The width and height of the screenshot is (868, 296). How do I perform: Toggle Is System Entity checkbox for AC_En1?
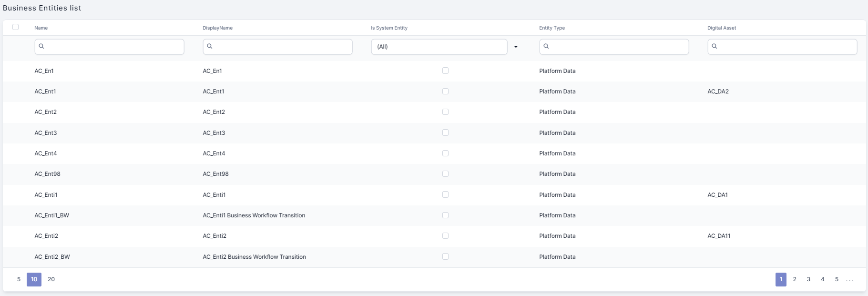[445, 71]
